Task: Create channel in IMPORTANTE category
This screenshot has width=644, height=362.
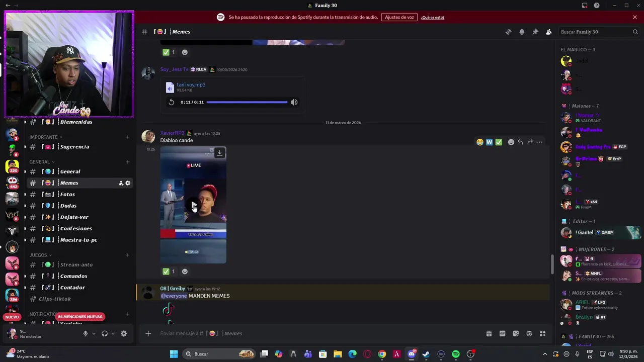Action: click(x=128, y=137)
